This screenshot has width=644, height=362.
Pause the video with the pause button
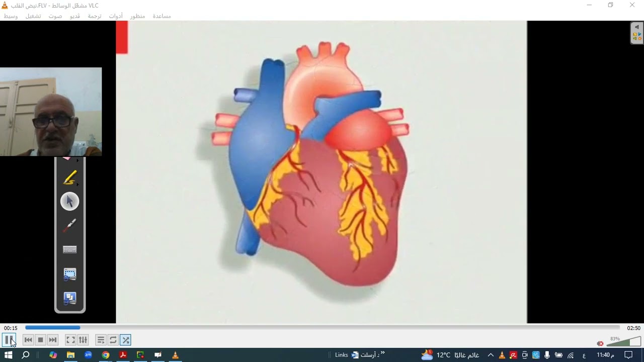(x=9, y=340)
